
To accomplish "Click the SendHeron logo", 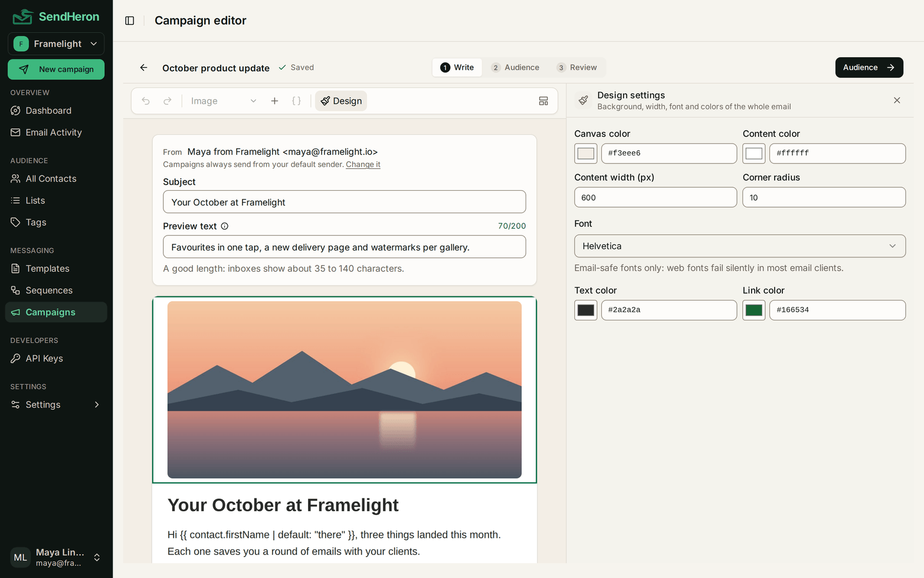I will coord(56,17).
